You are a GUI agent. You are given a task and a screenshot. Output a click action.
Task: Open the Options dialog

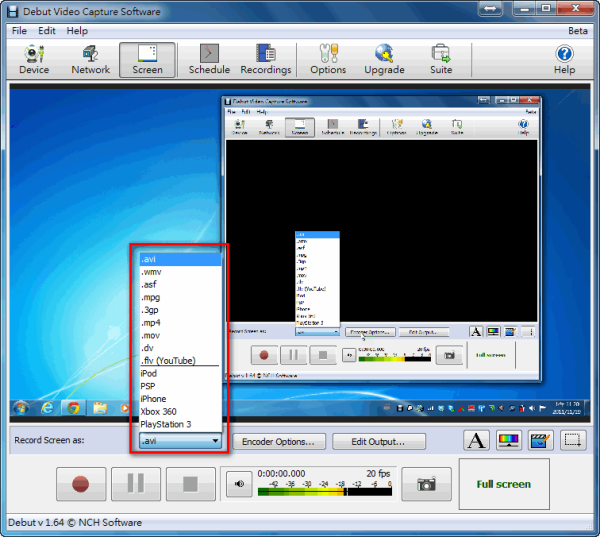point(328,60)
